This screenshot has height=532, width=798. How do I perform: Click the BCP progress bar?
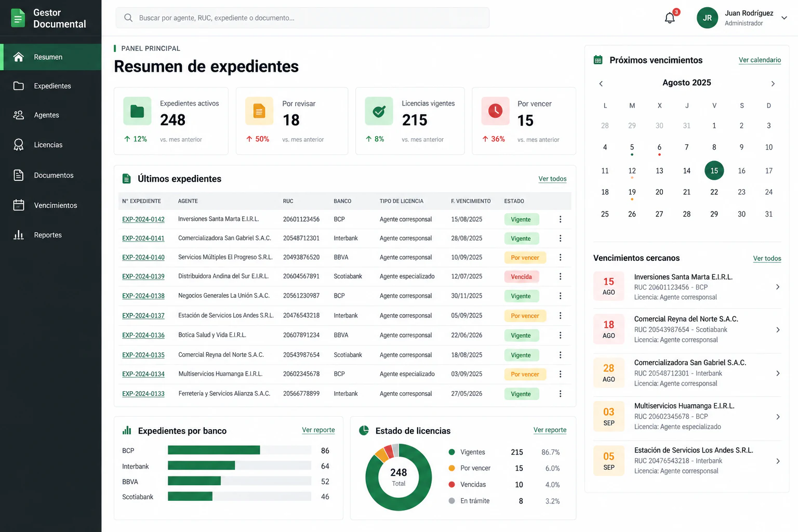[x=240, y=450]
